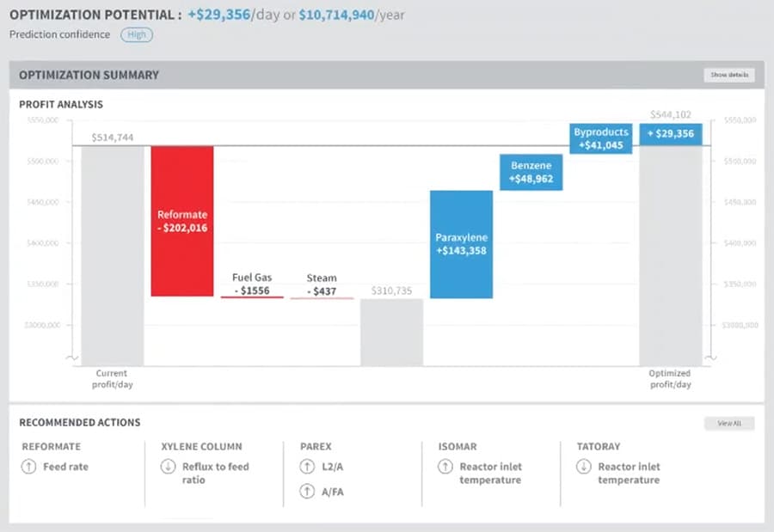Viewport: 774px width, 532px height.
Task: Click the $310,735 intermediate gray bar
Action: (x=391, y=333)
